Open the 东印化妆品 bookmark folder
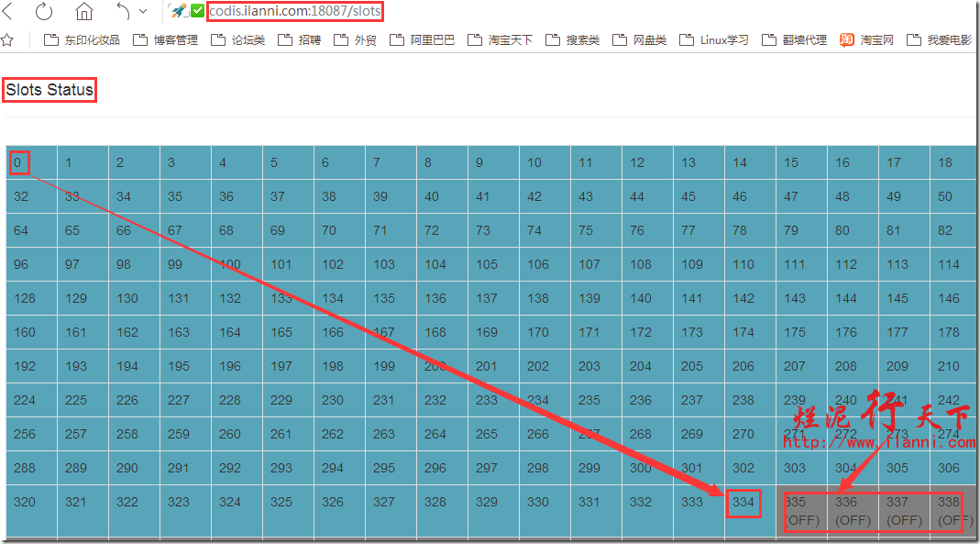 (82, 40)
